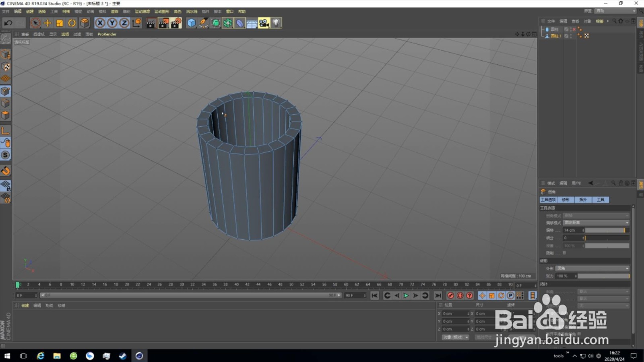Open the Edit Render Settings icon
644x362 pixels.
click(175, 23)
